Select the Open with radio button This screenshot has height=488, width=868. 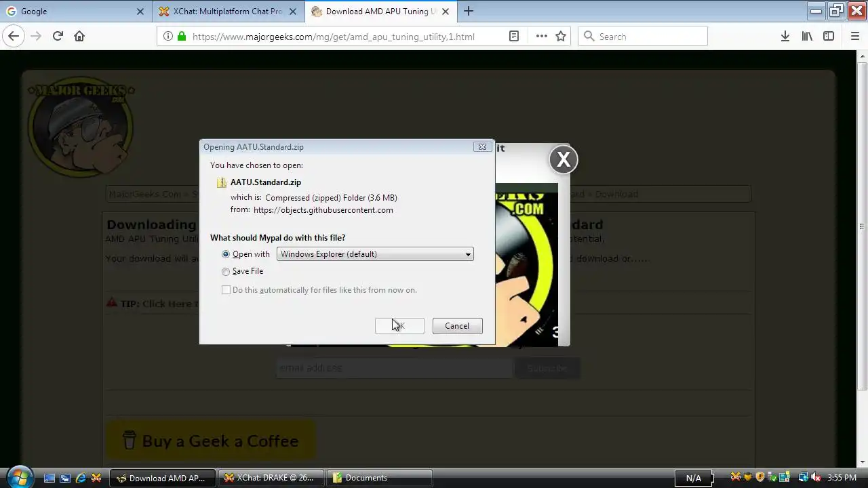(x=226, y=254)
